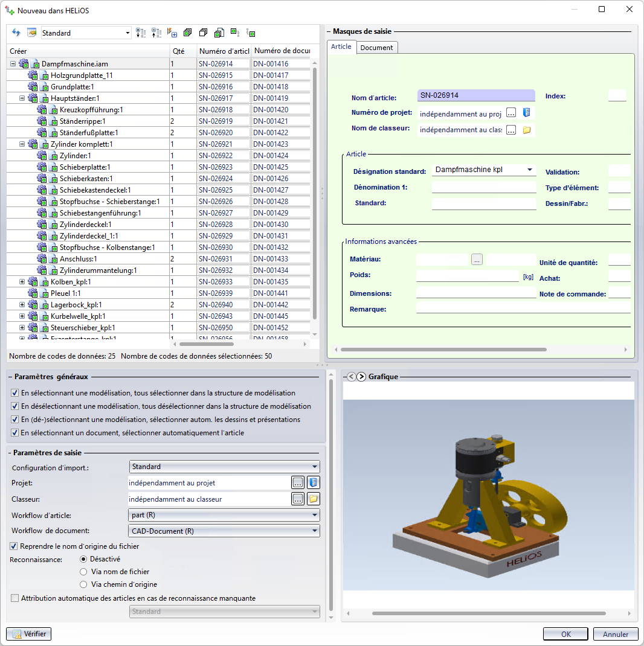Expand the Kolben_kpl:1 tree node
The height and width of the screenshot is (646, 644).
click(x=22, y=282)
